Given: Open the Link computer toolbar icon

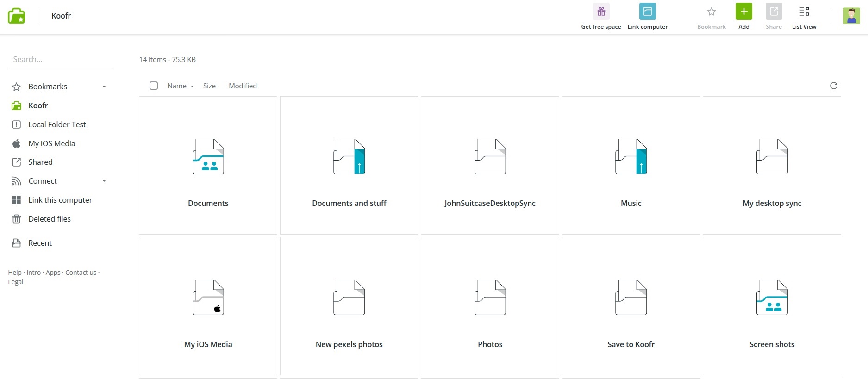Looking at the screenshot, I should (647, 12).
